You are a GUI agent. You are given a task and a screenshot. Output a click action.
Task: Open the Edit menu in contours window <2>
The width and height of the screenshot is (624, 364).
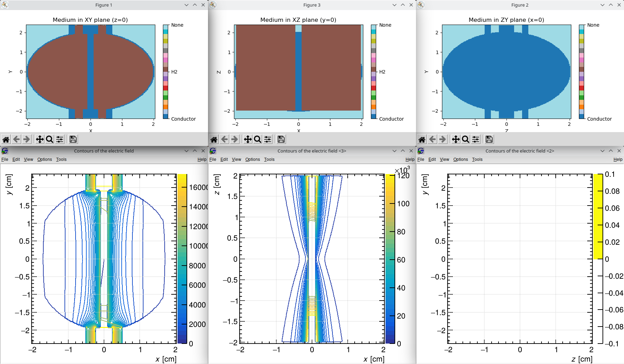432,159
